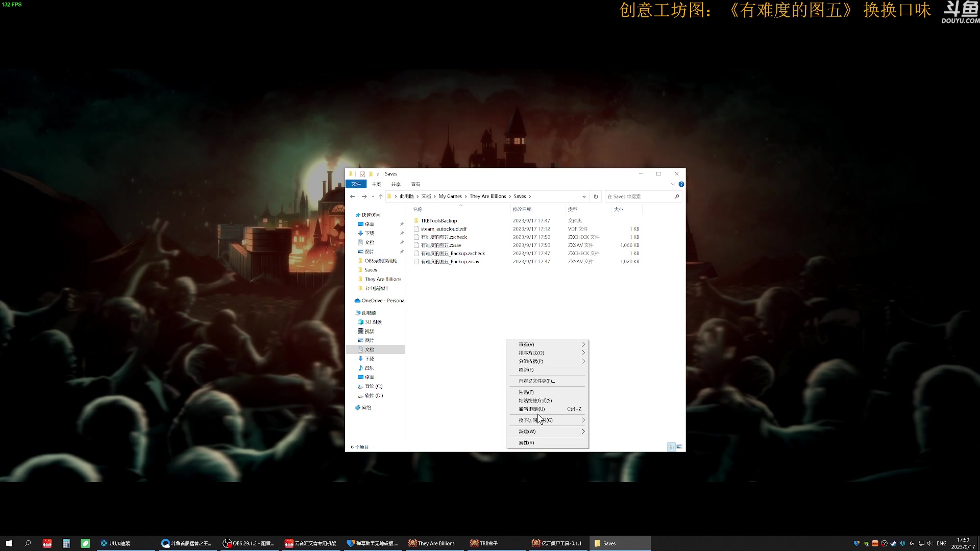980x551 pixels.
Task: Open the 查看 ribbon tab
Action: [x=415, y=184]
